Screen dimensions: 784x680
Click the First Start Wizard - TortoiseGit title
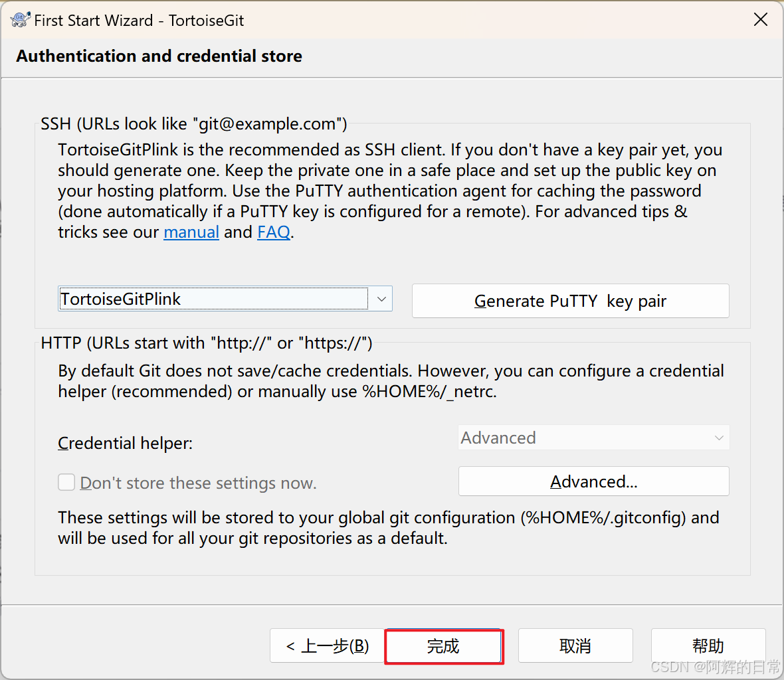139,21
